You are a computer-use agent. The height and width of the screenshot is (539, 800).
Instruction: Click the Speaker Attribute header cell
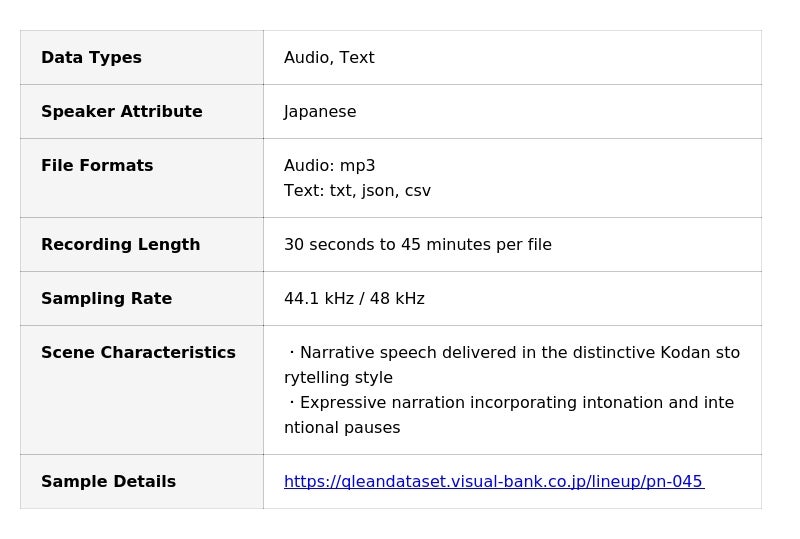tap(121, 112)
